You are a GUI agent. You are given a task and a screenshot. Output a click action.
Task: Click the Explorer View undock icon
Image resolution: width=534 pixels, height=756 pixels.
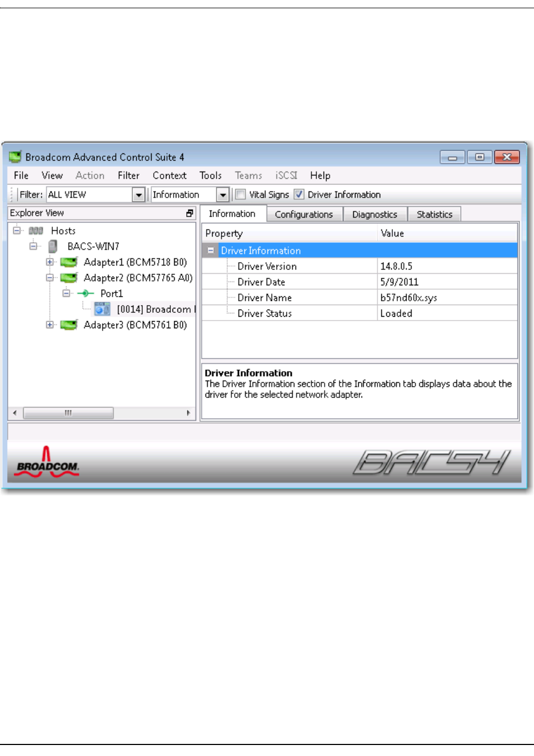click(x=190, y=213)
